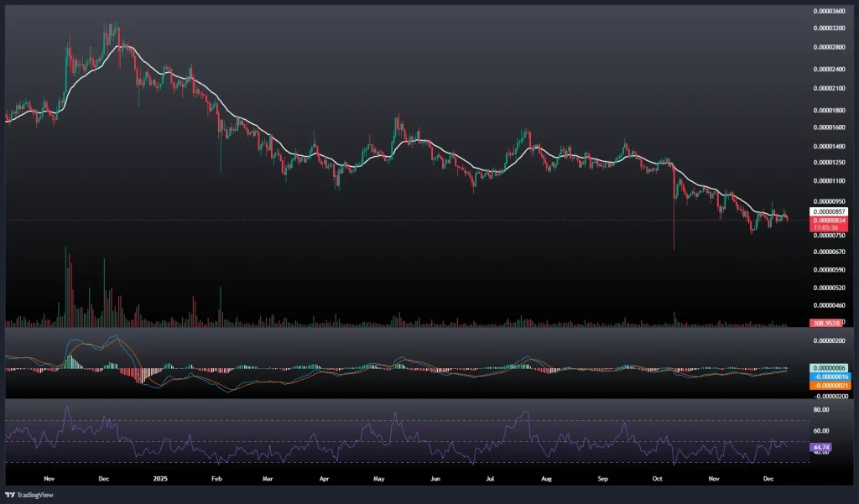Select the Jul marker on time axis
Image resolution: width=859 pixels, height=504 pixels.
[489, 479]
